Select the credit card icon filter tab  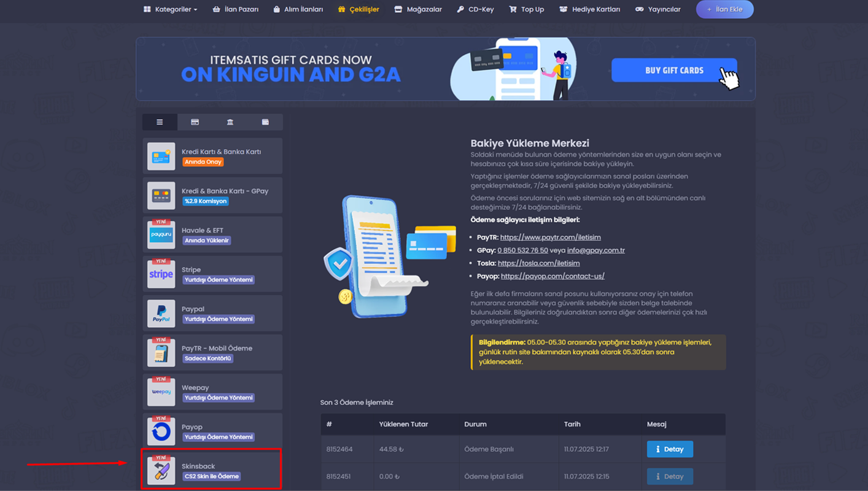tap(195, 122)
